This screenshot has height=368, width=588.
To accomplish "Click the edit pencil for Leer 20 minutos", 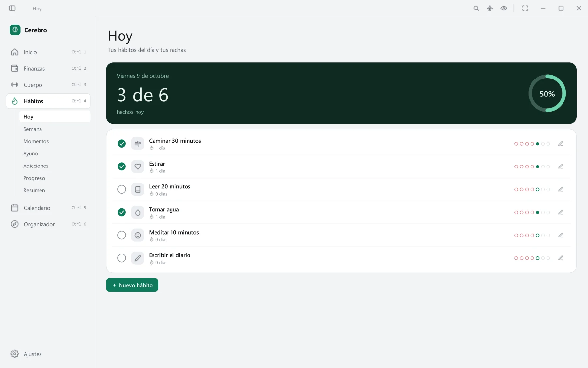I will [561, 189].
